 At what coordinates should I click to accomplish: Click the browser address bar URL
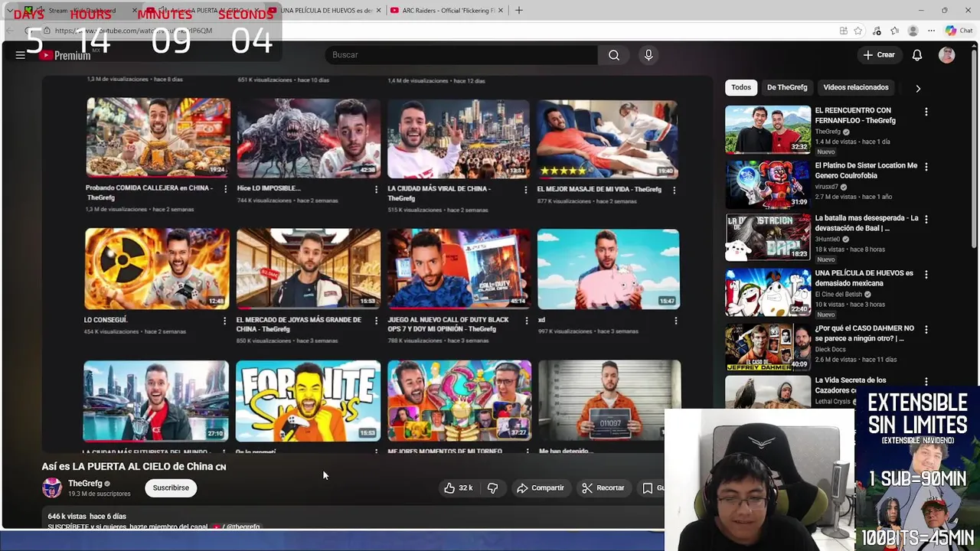134,31
